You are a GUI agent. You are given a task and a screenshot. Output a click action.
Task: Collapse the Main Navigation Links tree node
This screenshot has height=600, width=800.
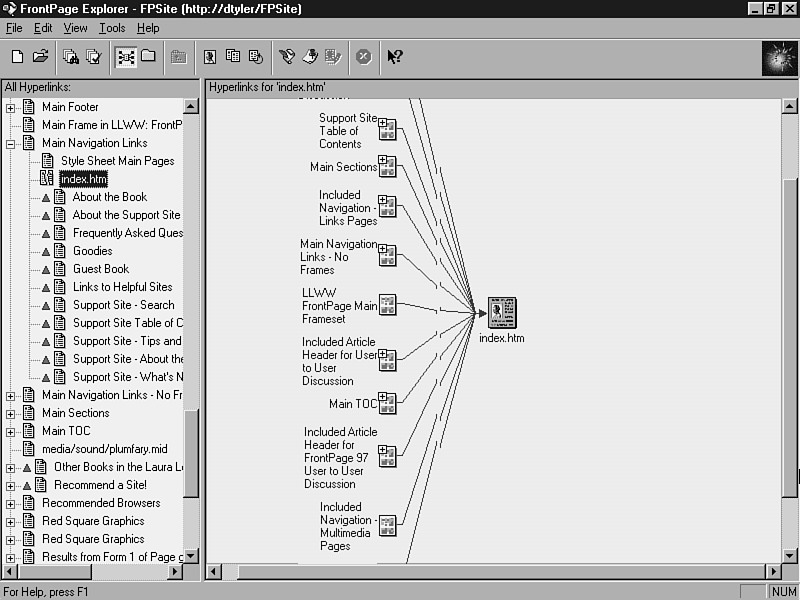(x=11, y=143)
